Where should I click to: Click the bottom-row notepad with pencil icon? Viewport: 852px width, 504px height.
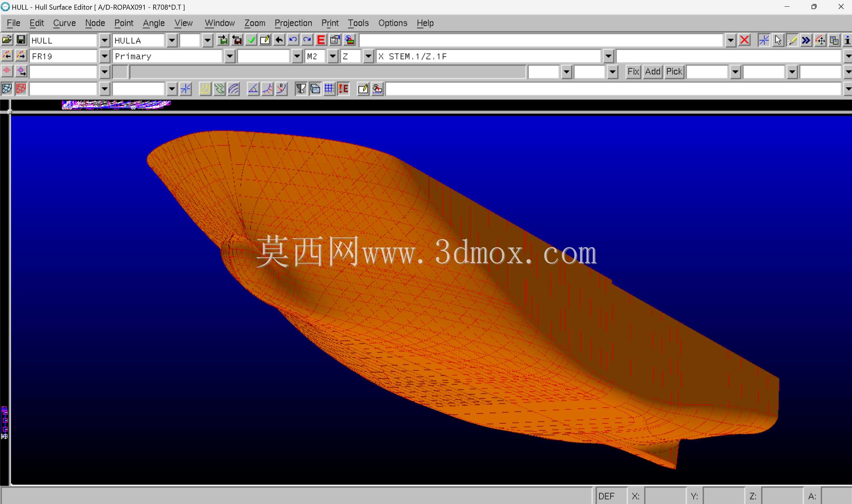tap(363, 89)
